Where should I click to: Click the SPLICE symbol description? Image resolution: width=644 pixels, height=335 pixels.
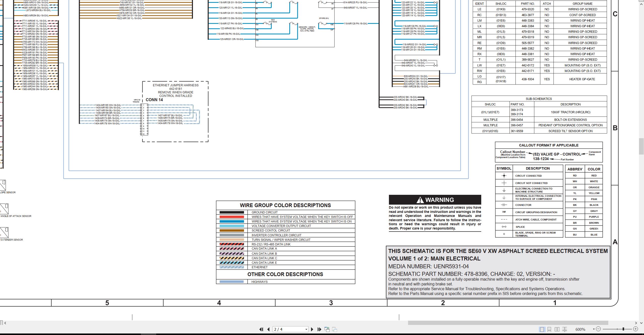click(x=520, y=227)
